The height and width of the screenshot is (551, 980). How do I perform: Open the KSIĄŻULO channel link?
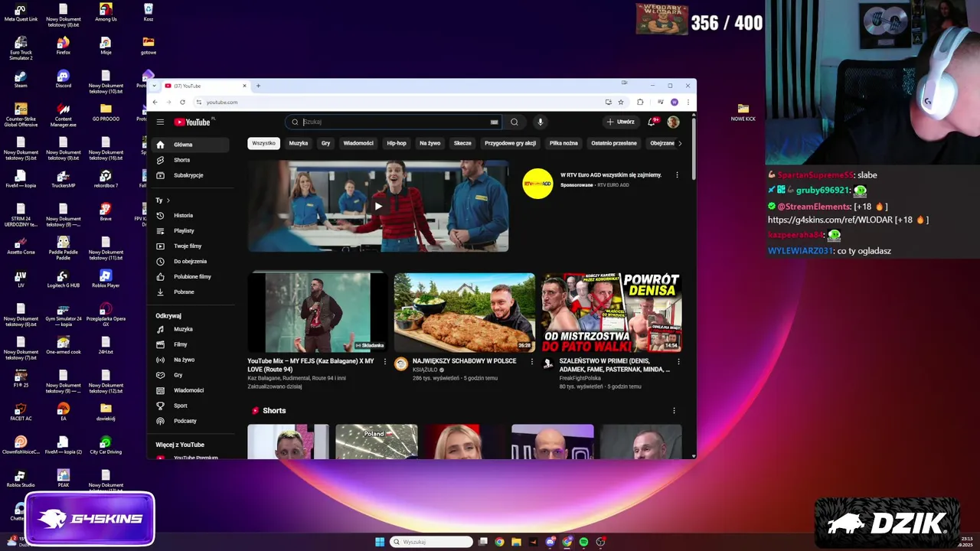(x=425, y=370)
